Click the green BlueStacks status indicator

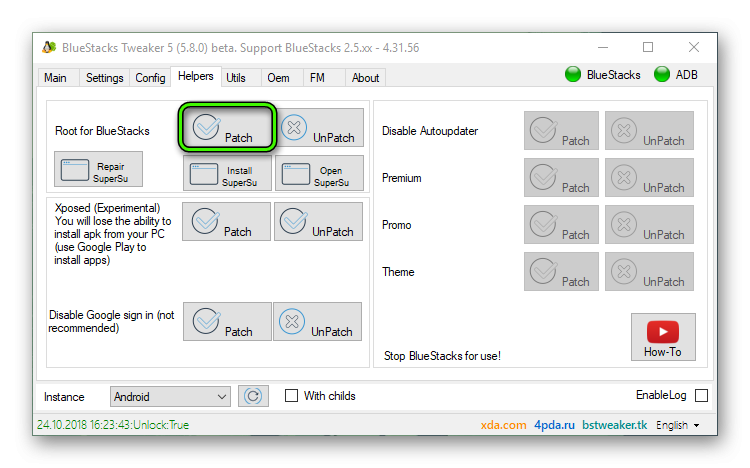click(x=573, y=75)
